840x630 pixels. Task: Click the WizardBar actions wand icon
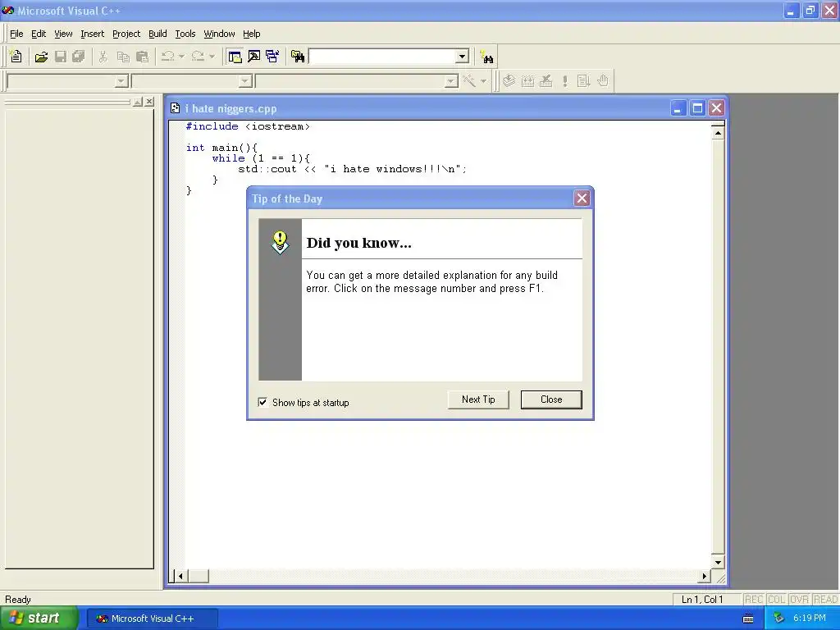468,81
